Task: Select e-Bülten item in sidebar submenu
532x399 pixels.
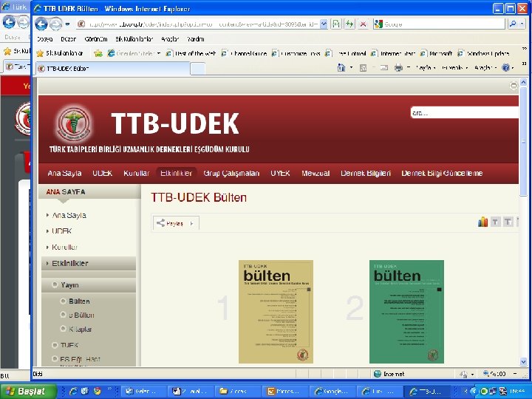Action: [x=81, y=315]
